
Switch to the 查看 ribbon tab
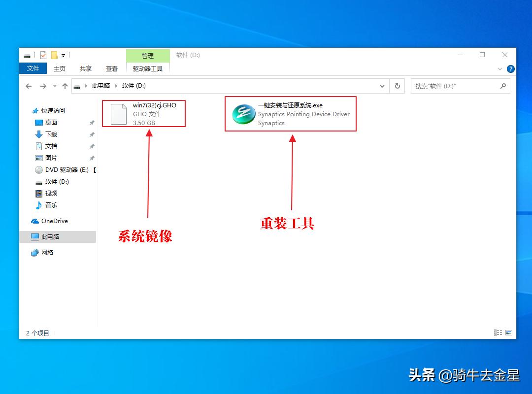point(111,68)
